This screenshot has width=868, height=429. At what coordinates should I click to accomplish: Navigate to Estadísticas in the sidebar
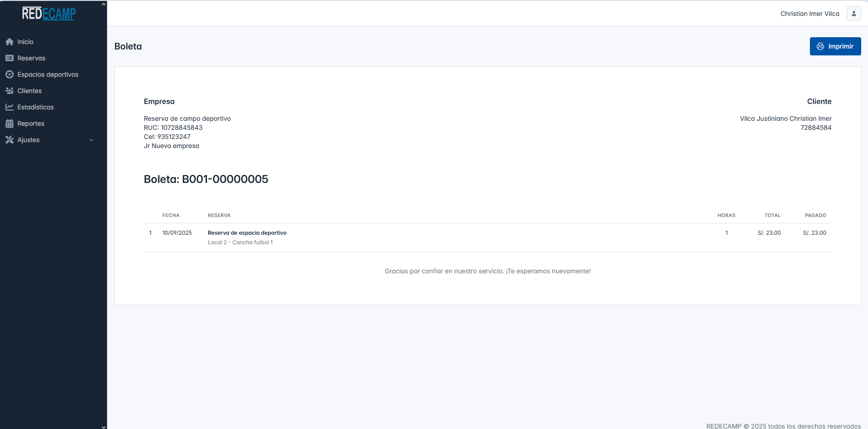point(35,107)
